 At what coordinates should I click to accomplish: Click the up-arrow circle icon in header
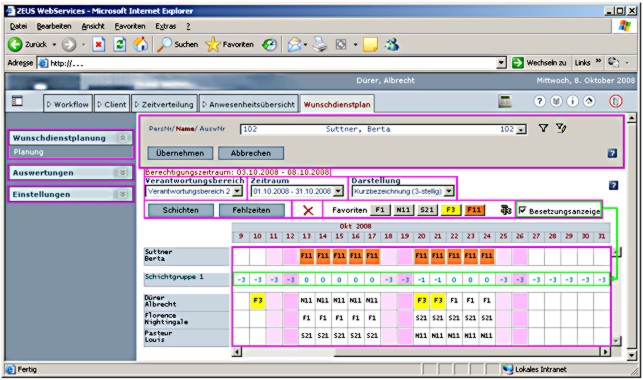[x=589, y=101]
